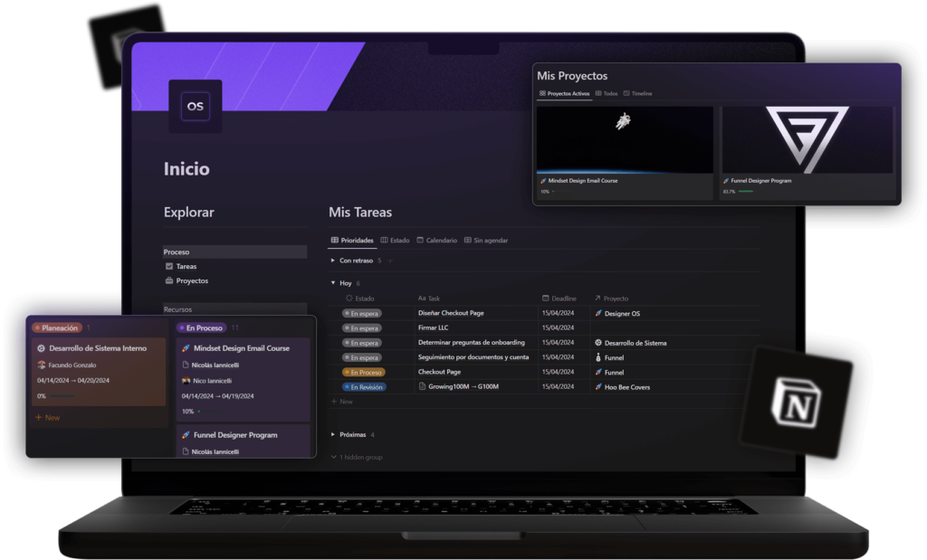The image size is (927, 560).
Task: Switch to the Sin agendar tab
Action: coord(486,241)
